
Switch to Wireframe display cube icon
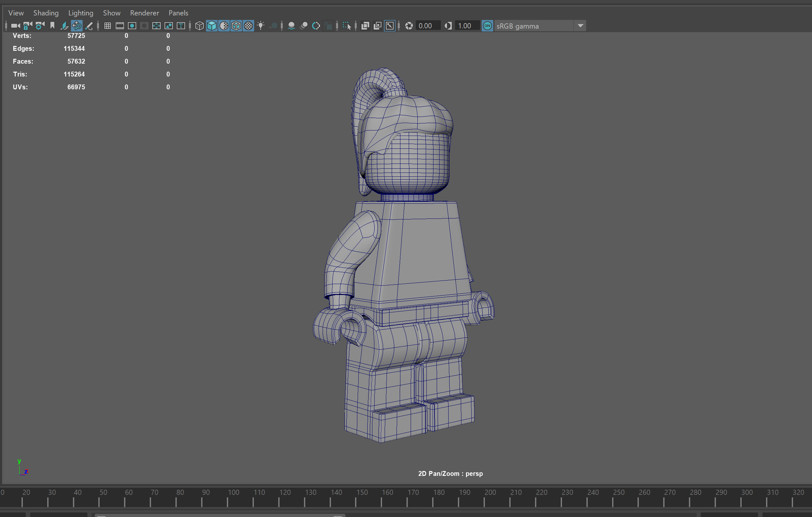199,26
